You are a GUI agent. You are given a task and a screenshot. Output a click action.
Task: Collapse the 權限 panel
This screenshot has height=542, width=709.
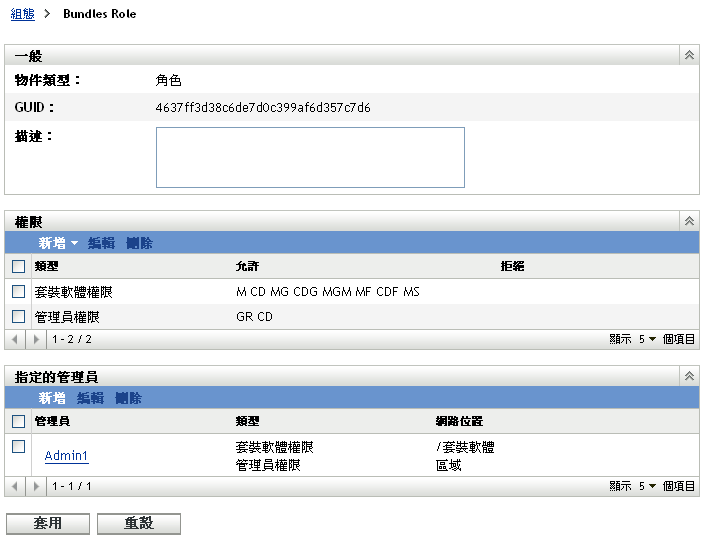pyautogui.click(x=689, y=221)
